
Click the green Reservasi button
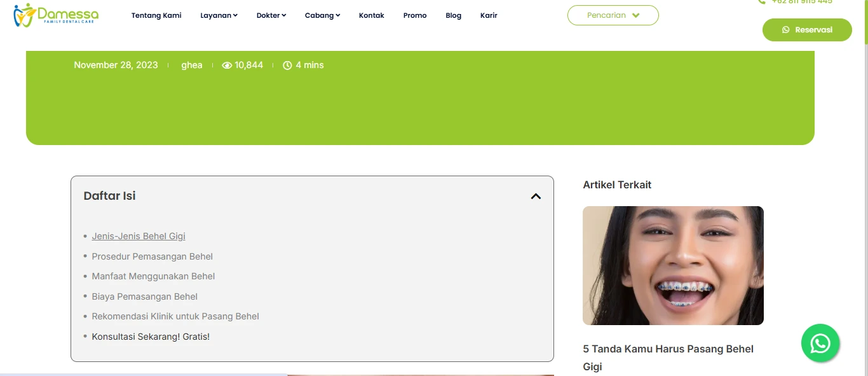807,30
